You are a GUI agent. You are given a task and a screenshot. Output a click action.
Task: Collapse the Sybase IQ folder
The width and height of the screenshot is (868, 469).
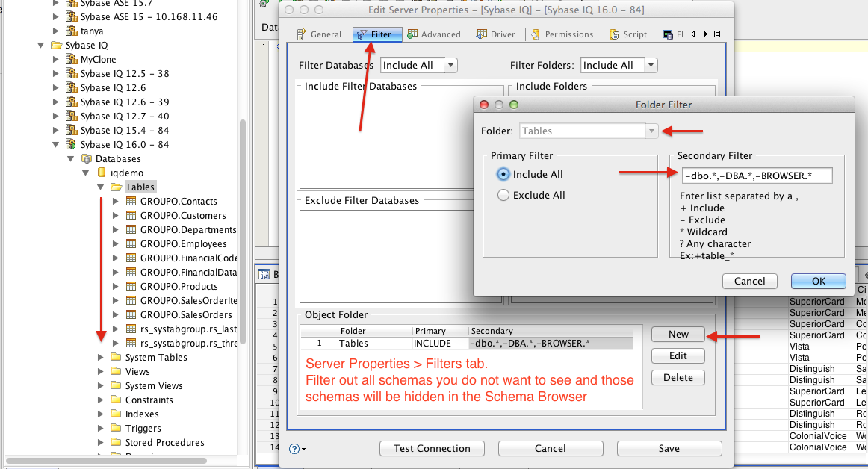point(41,46)
